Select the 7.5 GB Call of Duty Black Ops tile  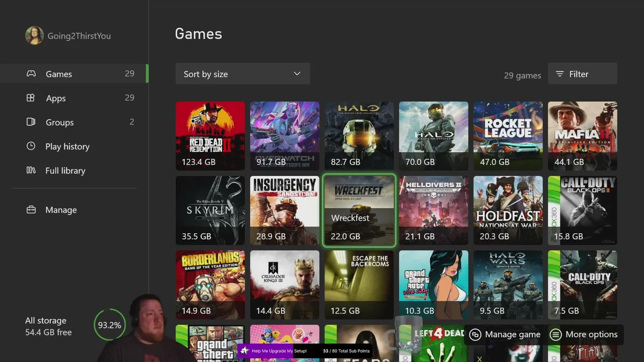[x=583, y=285]
